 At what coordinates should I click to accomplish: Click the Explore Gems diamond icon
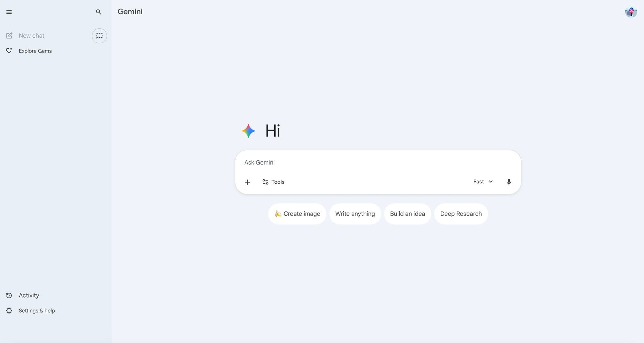[9, 51]
